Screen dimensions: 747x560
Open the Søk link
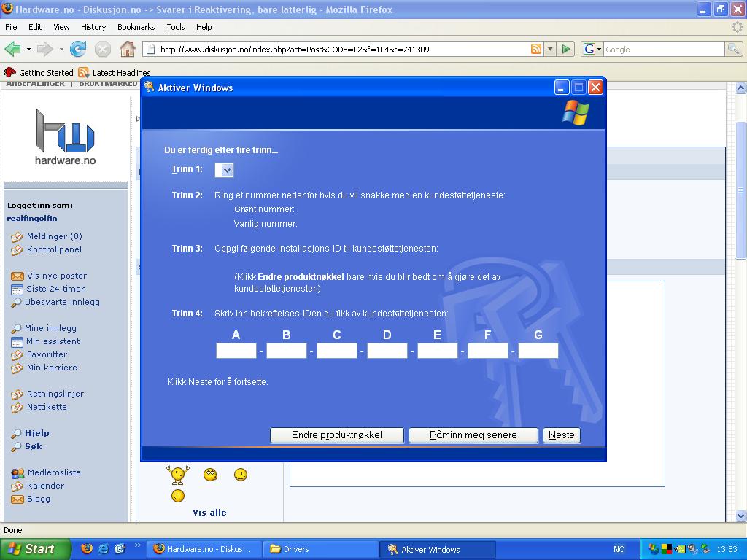[x=34, y=447]
